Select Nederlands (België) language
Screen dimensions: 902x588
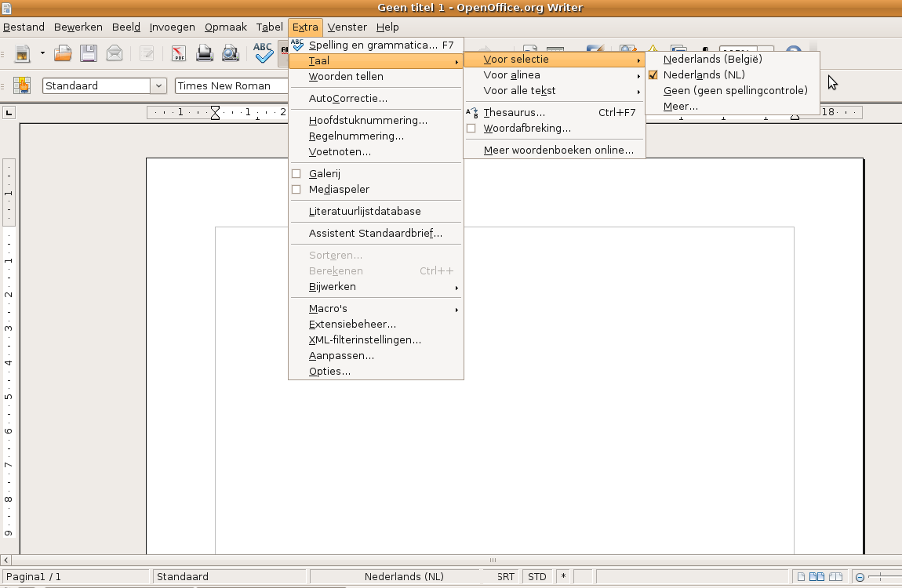pos(732,60)
